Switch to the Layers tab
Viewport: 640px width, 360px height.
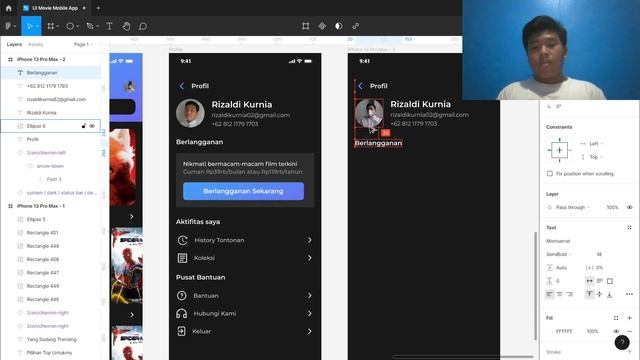(14, 44)
